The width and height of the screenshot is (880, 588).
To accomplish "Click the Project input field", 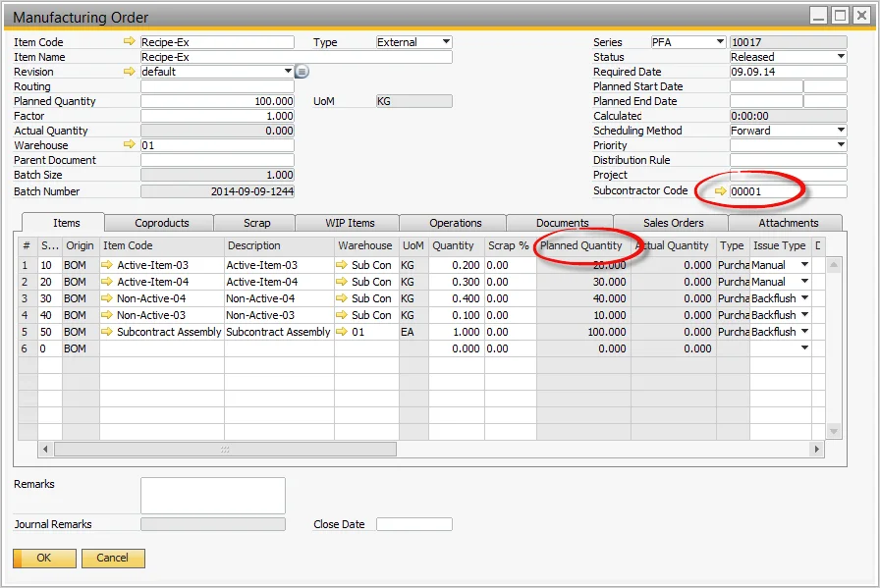I will click(788, 175).
